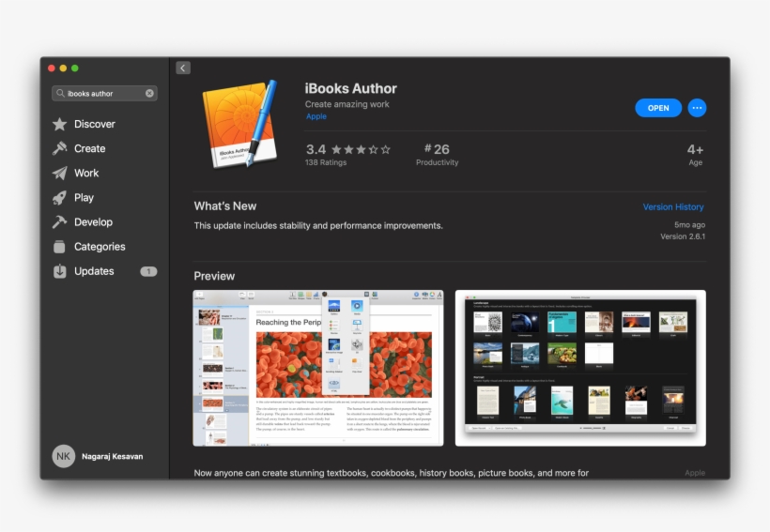The image size is (770, 532).
Task: Open second preview with template chooser
Action: pyautogui.click(x=580, y=368)
